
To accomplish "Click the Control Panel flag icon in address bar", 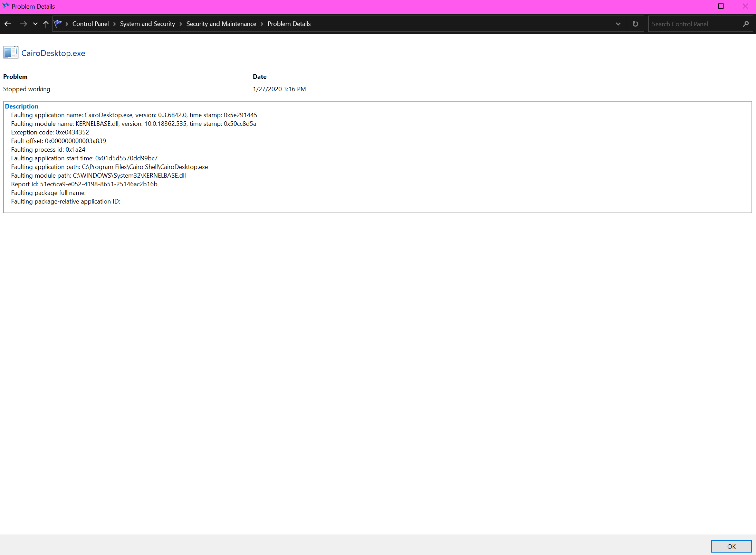I will (58, 23).
